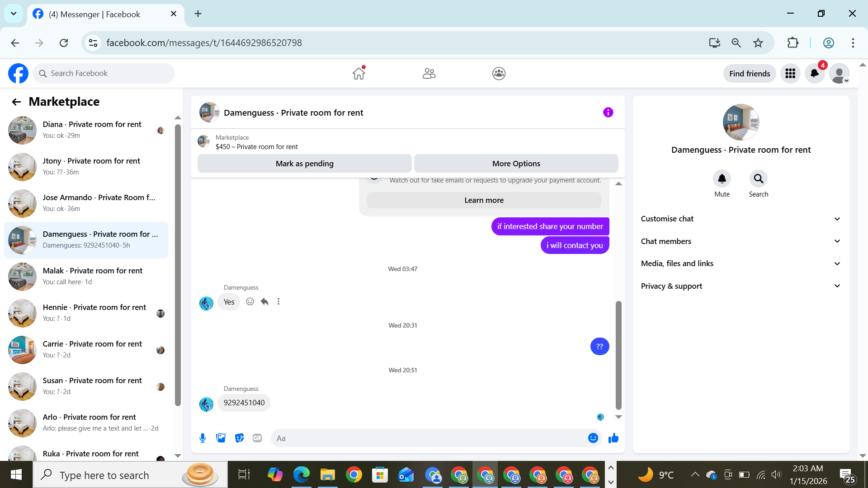
Task: Reply to the 'Yes' message
Action: click(264, 301)
